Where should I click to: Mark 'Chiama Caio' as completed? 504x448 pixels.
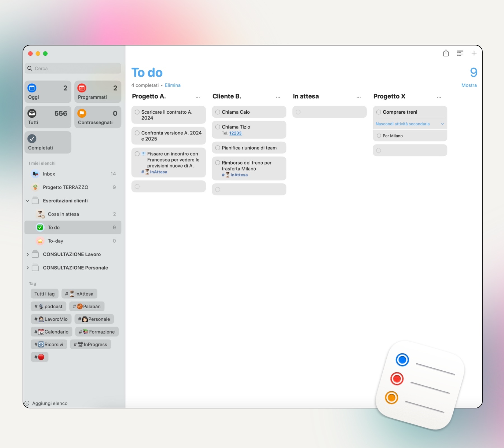pos(218,112)
